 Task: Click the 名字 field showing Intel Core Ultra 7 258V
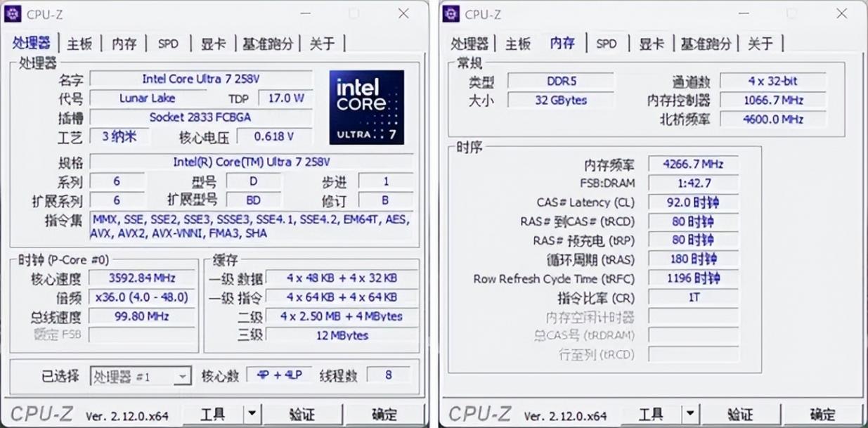[x=201, y=79]
